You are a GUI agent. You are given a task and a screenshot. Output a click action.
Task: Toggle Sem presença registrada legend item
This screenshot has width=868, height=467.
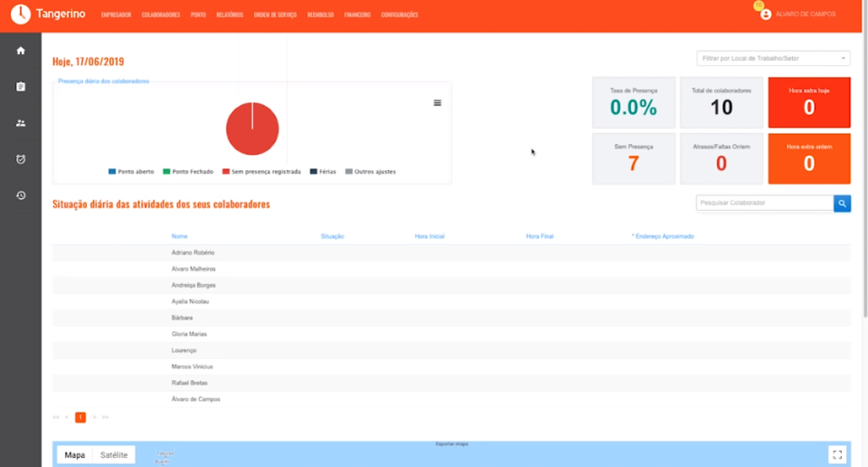261,172
